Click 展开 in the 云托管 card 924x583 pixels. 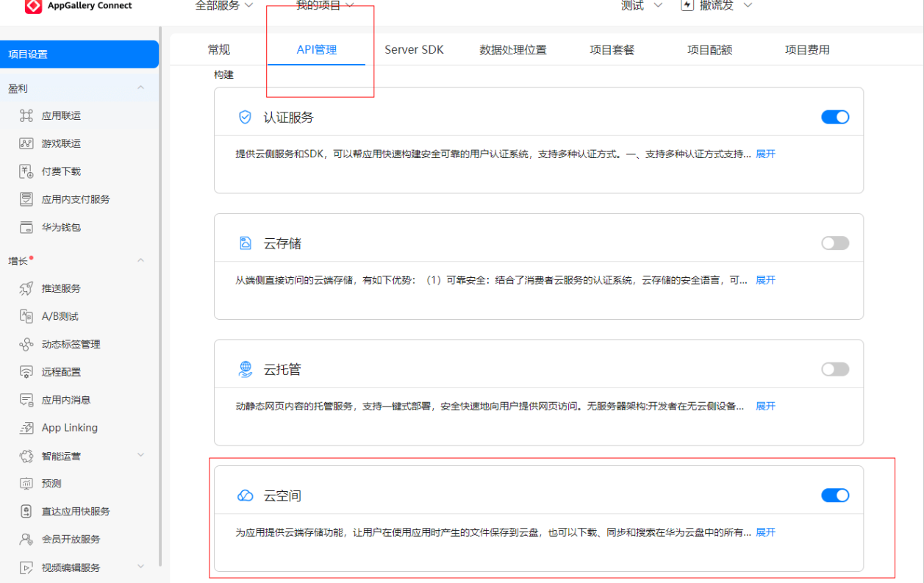(765, 407)
